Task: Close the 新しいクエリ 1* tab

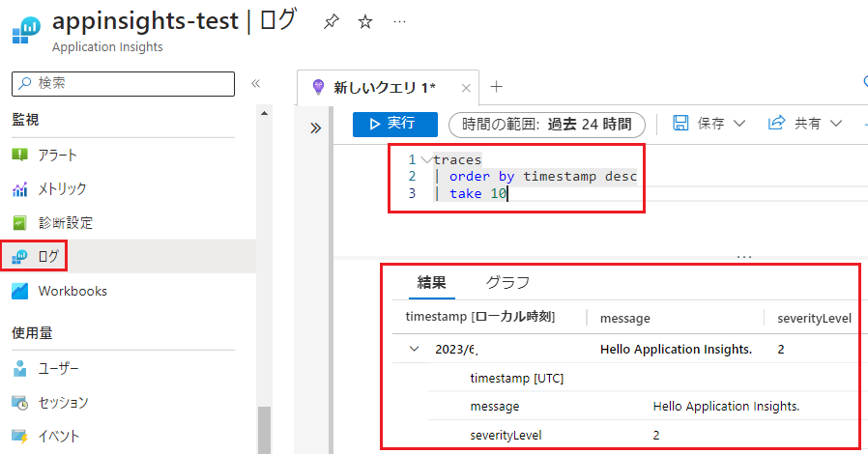Action: click(x=466, y=88)
